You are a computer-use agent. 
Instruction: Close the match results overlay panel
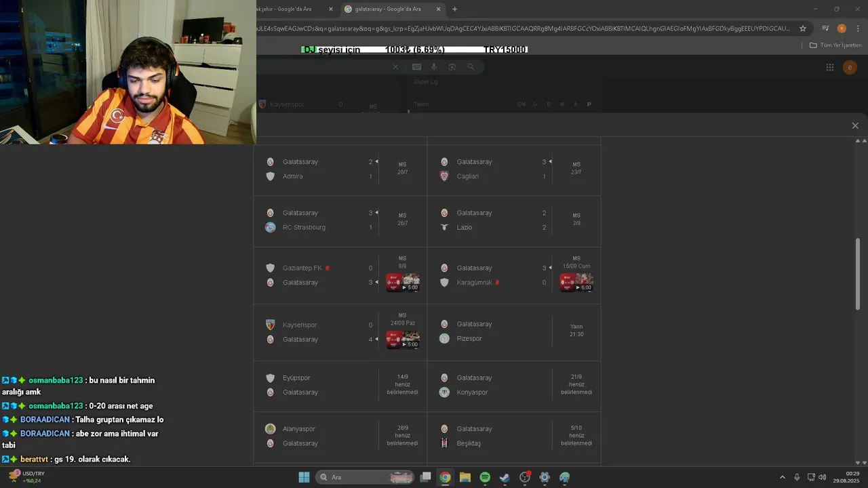tap(855, 125)
